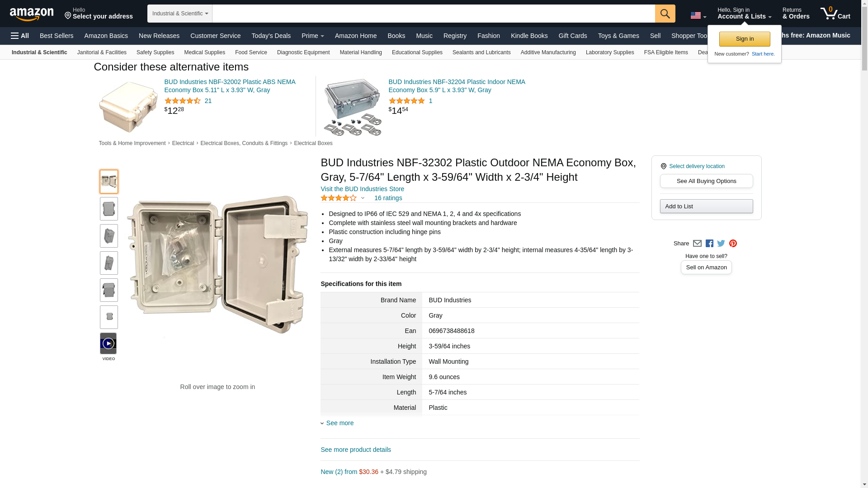This screenshot has height=488, width=868.
Task: Click Visit the BUD Industries Store
Action: coord(362,189)
